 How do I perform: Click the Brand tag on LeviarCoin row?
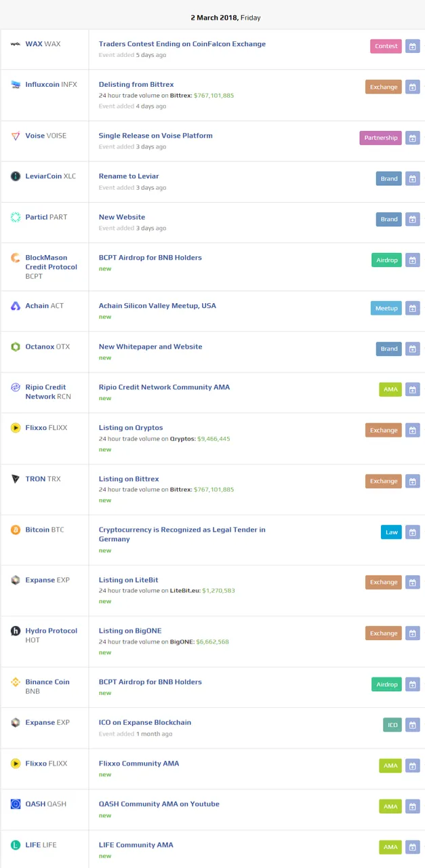point(389,178)
